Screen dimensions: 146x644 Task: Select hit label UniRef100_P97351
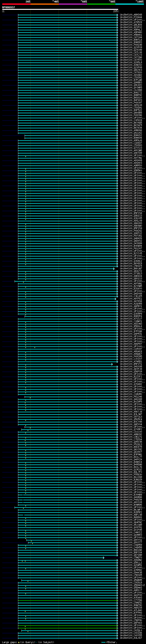[x=131, y=236]
